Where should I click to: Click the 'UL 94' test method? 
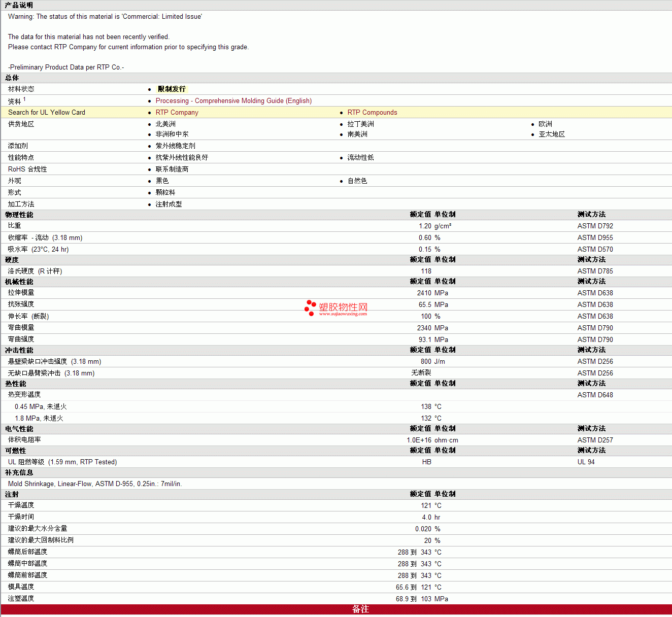click(586, 462)
